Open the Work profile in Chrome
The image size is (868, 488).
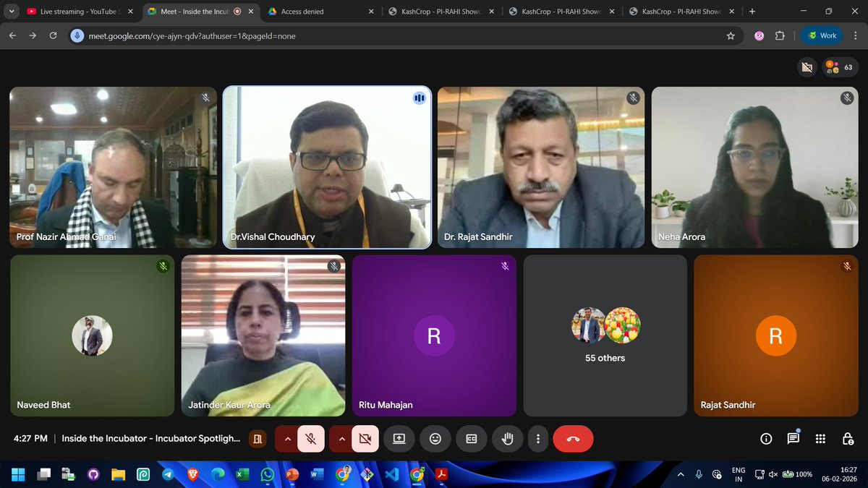coord(822,35)
